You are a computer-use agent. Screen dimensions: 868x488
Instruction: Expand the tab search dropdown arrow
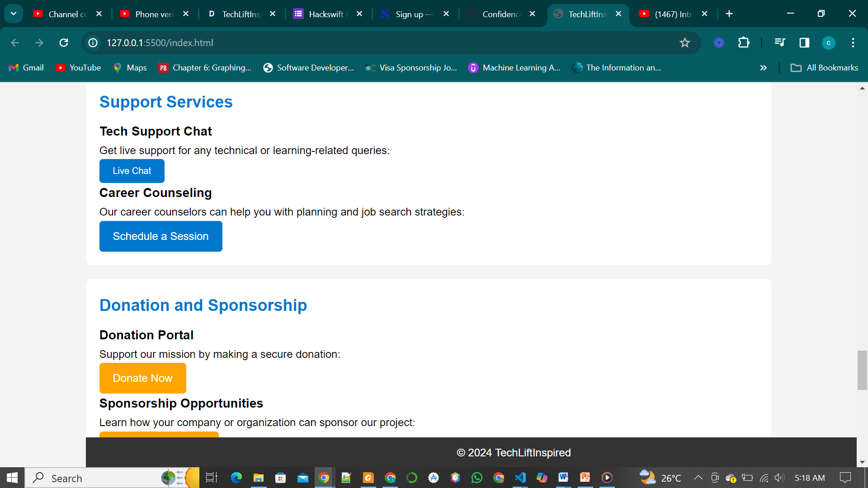(x=14, y=14)
